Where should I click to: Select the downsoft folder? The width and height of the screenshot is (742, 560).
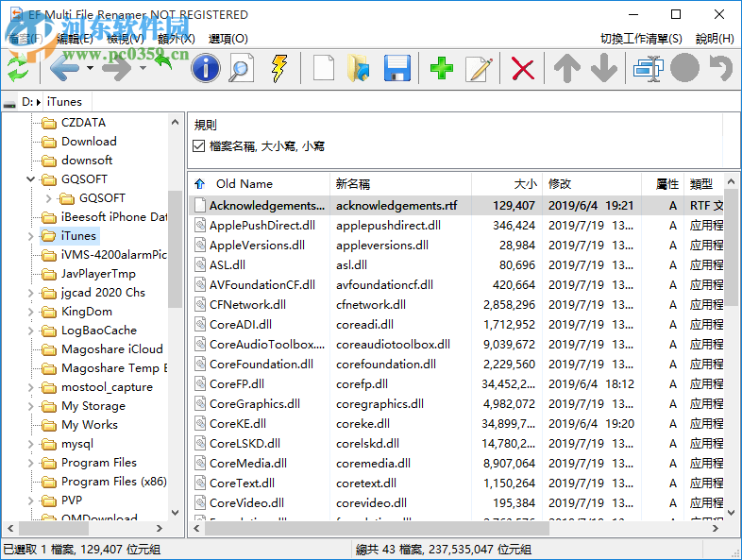tap(87, 160)
